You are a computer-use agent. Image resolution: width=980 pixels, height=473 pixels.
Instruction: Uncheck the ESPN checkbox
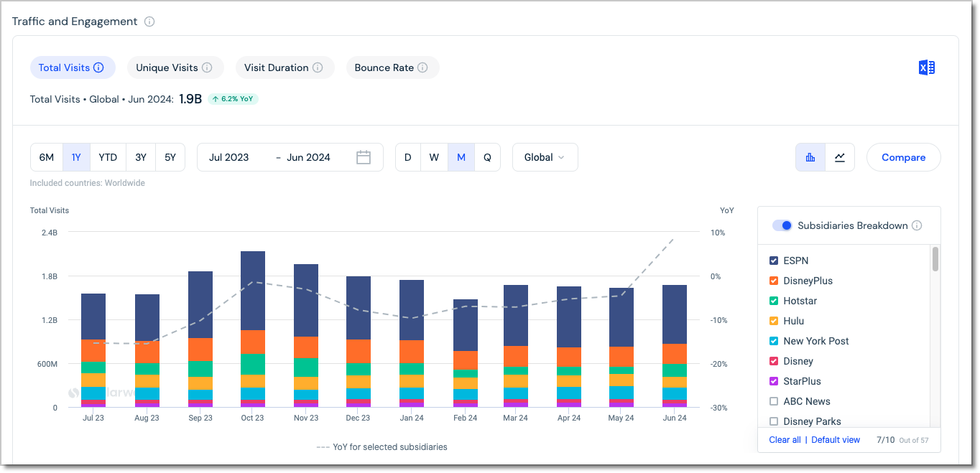coord(774,261)
